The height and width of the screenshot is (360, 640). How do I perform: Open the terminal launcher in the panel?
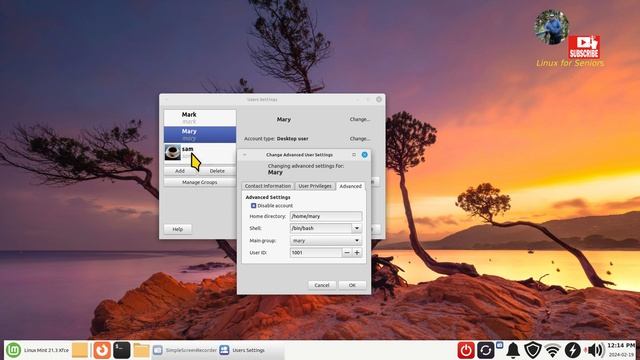point(122,350)
